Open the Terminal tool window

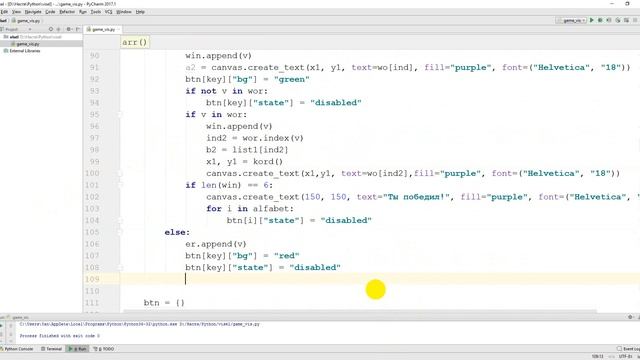pyautogui.click(x=51, y=349)
